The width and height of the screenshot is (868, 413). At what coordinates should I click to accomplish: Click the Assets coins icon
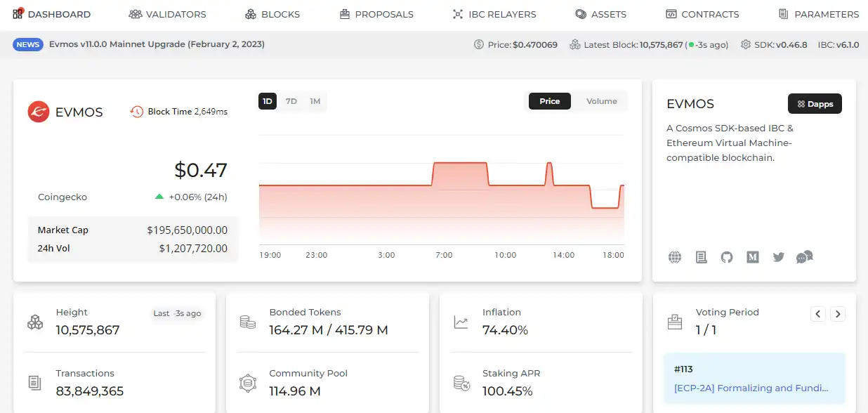click(581, 14)
